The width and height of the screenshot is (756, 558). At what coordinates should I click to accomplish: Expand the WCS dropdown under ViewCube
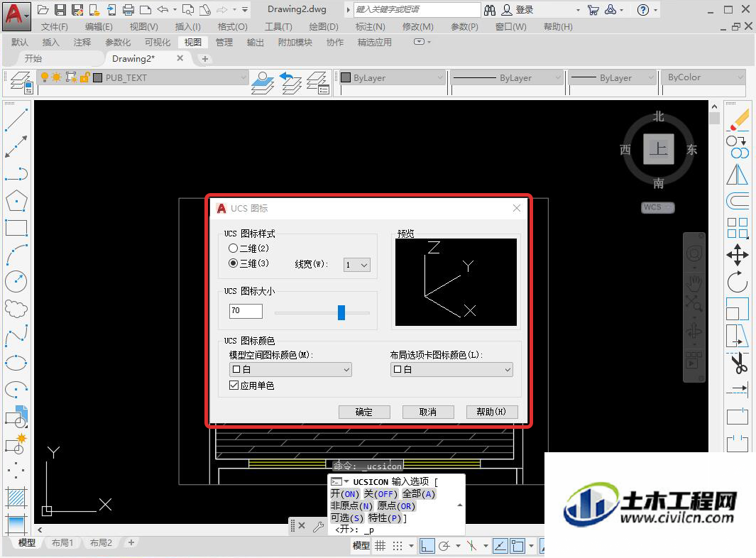pyautogui.click(x=658, y=207)
